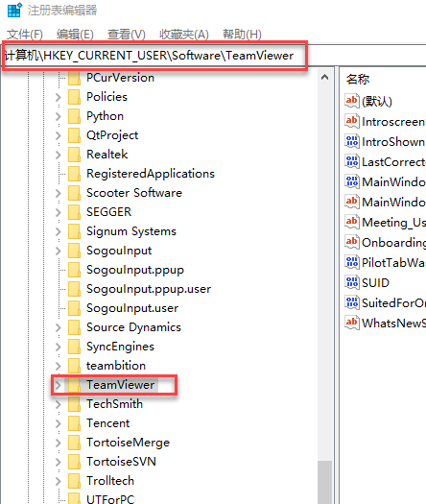Select the SogouInput.ppup.user key label
The height and width of the screenshot is (504, 426).
[149, 289]
